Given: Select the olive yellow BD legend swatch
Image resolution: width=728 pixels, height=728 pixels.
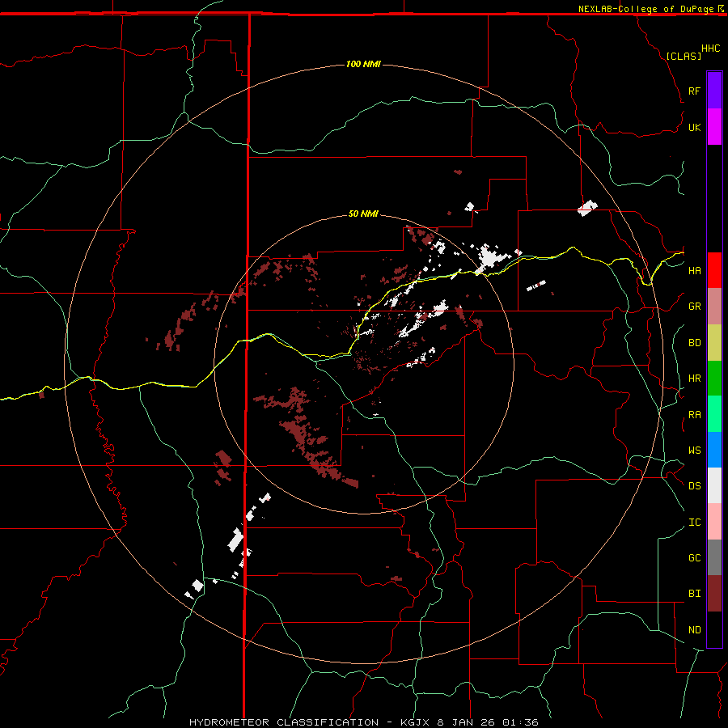Looking at the screenshot, I should coord(714,342).
